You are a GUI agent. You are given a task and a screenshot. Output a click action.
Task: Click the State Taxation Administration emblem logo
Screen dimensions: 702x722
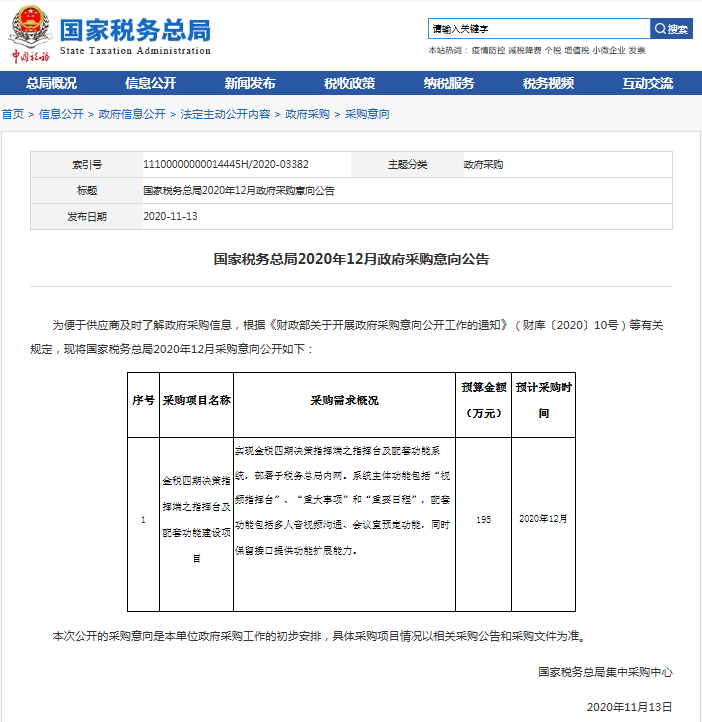31,34
